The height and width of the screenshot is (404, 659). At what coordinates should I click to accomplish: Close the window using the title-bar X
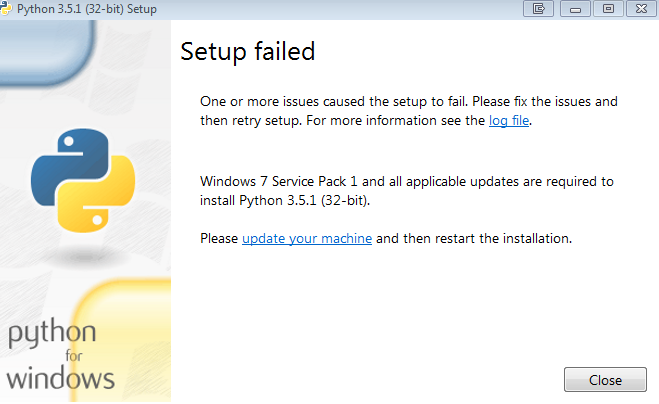click(x=639, y=9)
